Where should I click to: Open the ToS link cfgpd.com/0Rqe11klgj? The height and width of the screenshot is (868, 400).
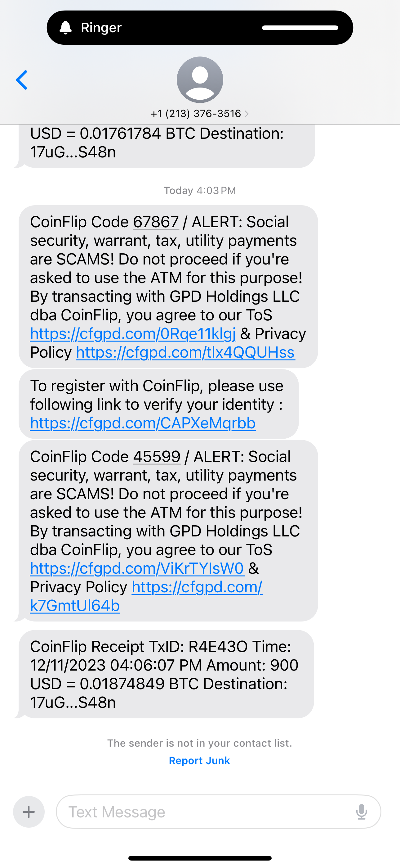point(133,334)
